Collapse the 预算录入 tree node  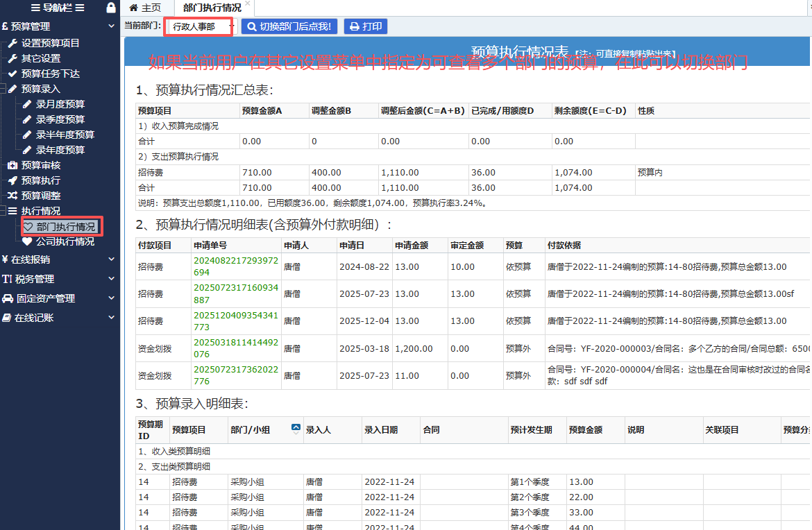pos(3,89)
